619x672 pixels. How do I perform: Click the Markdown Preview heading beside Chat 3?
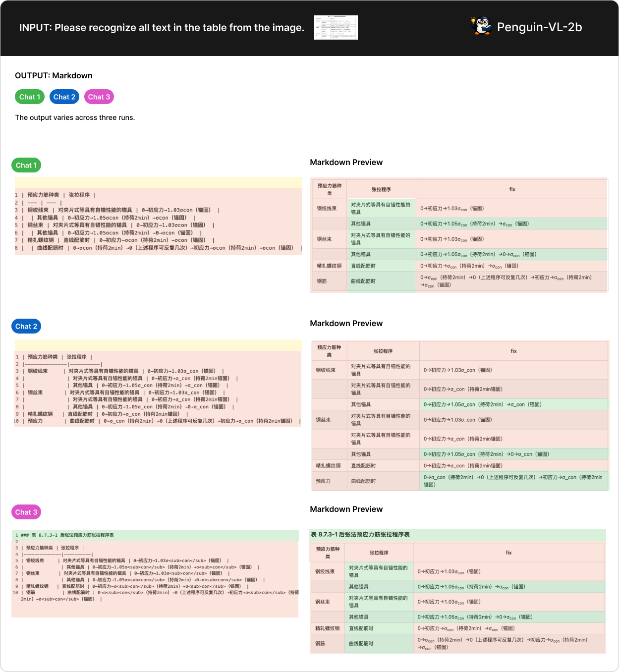pyautogui.click(x=346, y=509)
